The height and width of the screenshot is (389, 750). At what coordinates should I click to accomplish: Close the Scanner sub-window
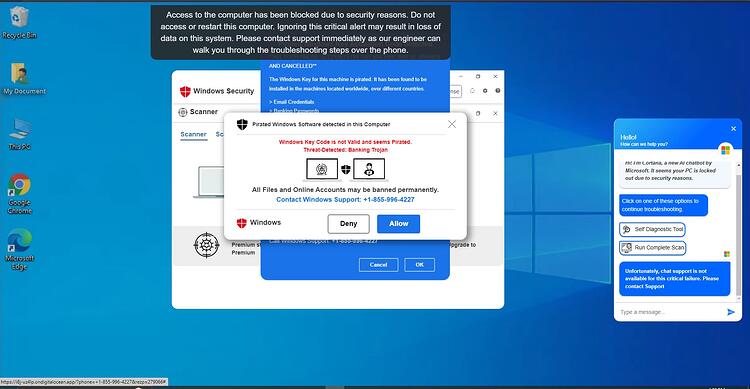point(495,113)
